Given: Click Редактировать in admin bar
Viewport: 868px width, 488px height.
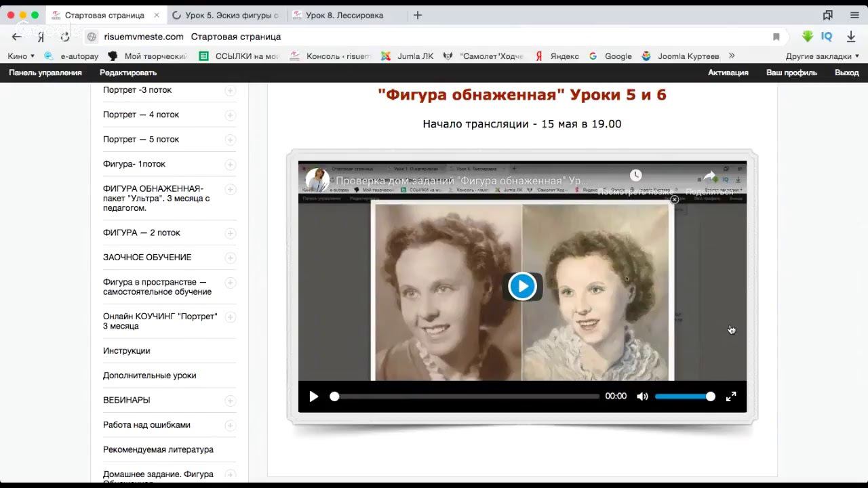Looking at the screenshot, I should coord(128,73).
